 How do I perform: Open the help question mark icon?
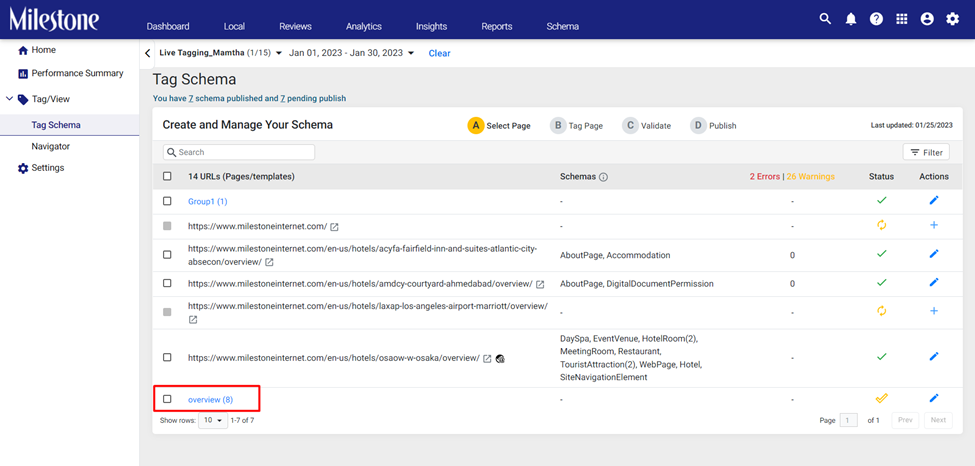tap(876, 19)
